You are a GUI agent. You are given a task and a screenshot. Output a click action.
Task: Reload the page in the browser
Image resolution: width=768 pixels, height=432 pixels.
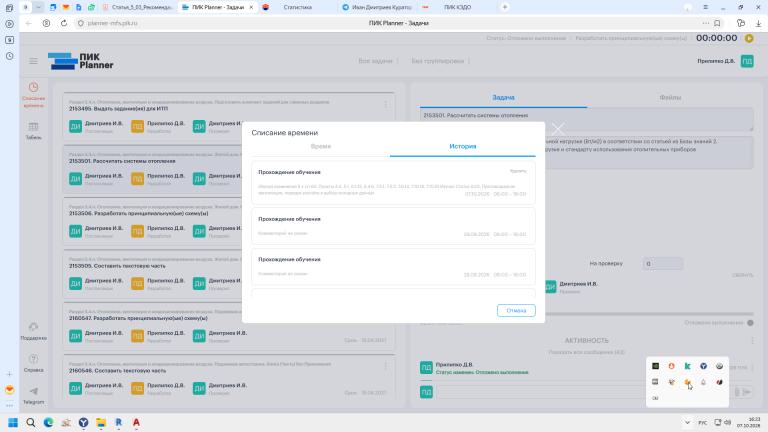64,23
